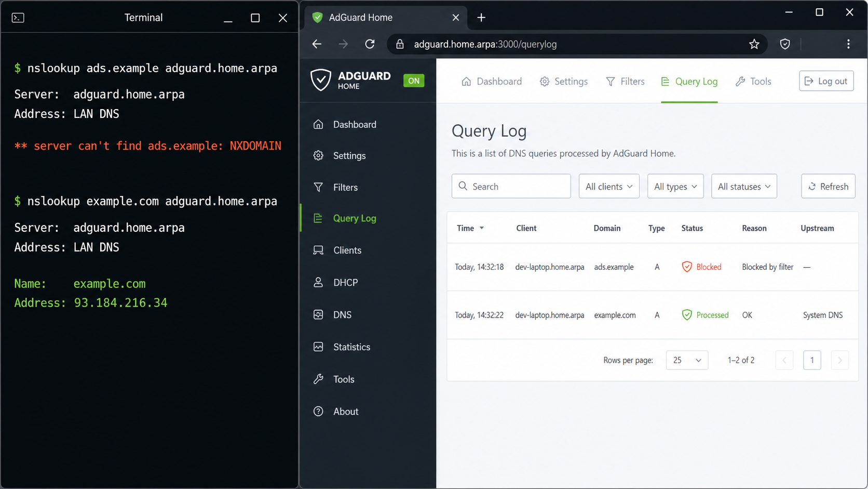Click the question mark icon beside About

(x=318, y=411)
